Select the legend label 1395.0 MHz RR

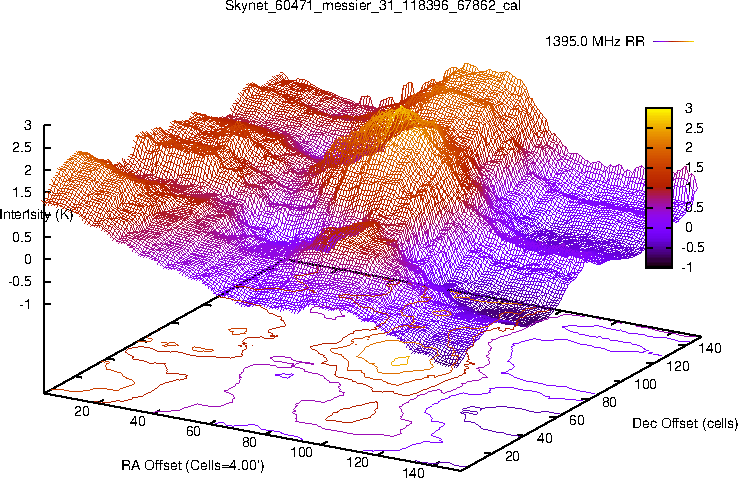(x=595, y=41)
